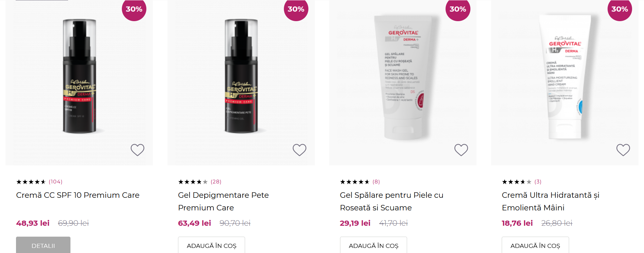
Task: Click 30% discount badge on Cremă CC
Action: (134, 9)
